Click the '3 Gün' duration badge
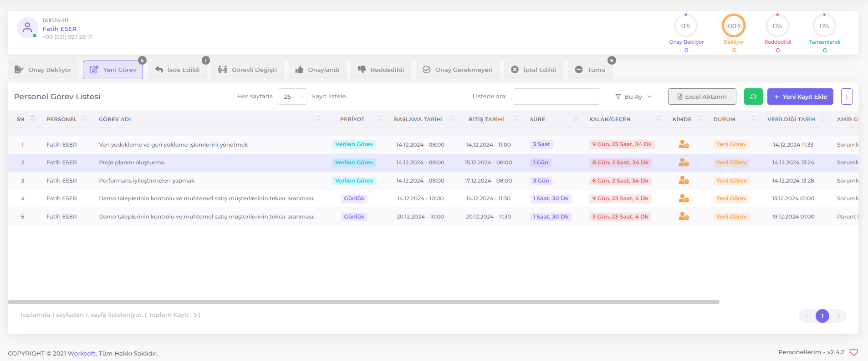Screen dimensions: 868x361 click(x=541, y=181)
